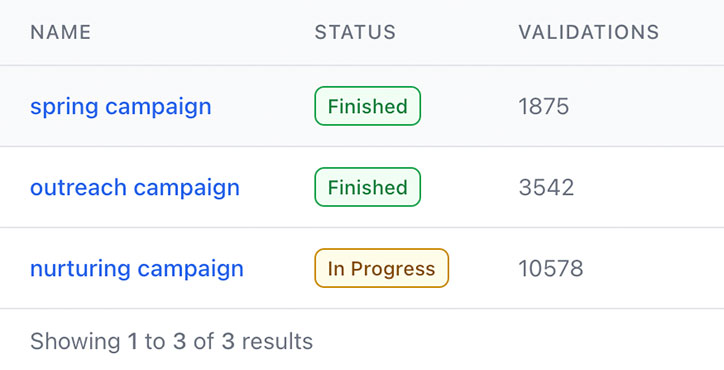The width and height of the screenshot is (724, 370).
Task: Click the word 'results' in footer
Action: (x=277, y=342)
